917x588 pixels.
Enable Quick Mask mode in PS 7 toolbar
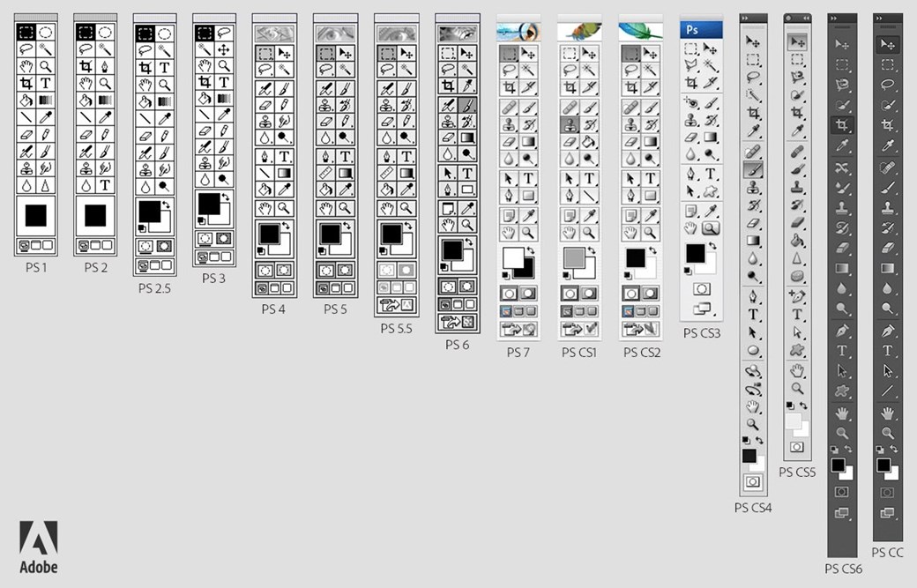(x=529, y=294)
